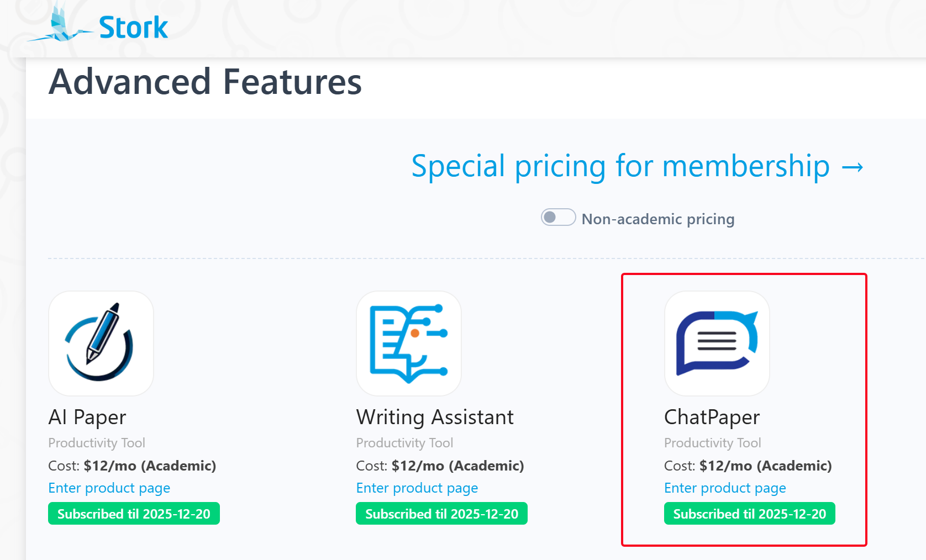This screenshot has width=926, height=560.
Task: Open the AI Paper pen icon
Action: (x=101, y=344)
